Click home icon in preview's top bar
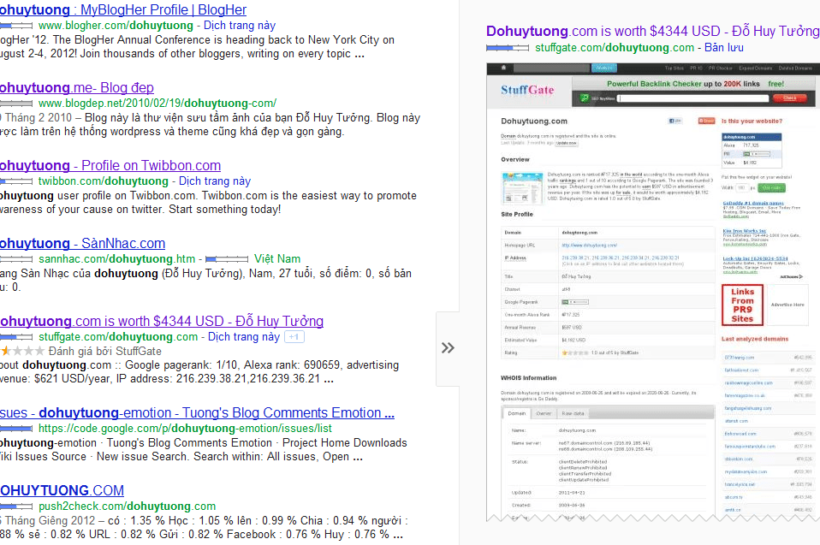 (x=504, y=68)
